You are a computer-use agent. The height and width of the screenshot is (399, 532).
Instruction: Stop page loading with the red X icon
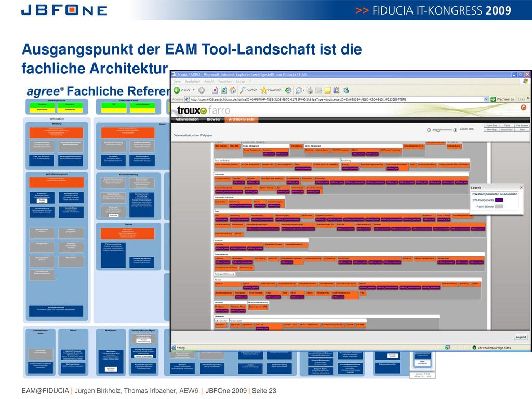[215, 90]
